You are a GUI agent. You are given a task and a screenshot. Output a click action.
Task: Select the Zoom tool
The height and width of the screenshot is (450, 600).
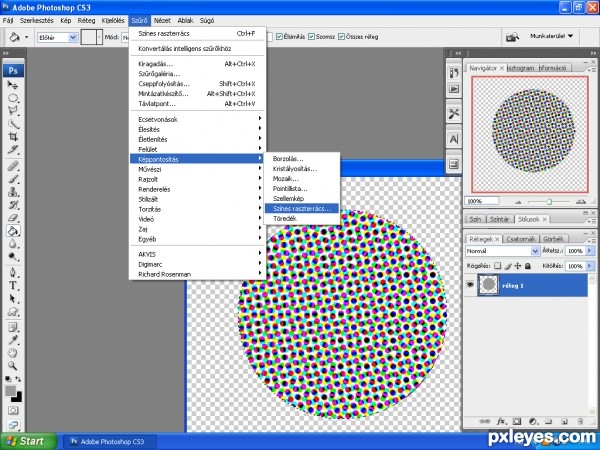[13, 366]
